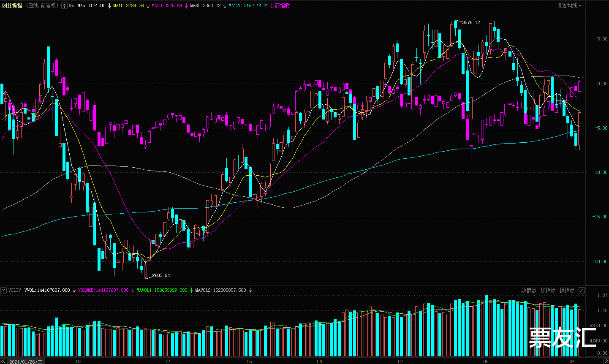Viewport: 609px width, 364px height.
Task: Click the down arrow after MAVOL2 value
Action: pyautogui.click(x=250, y=291)
